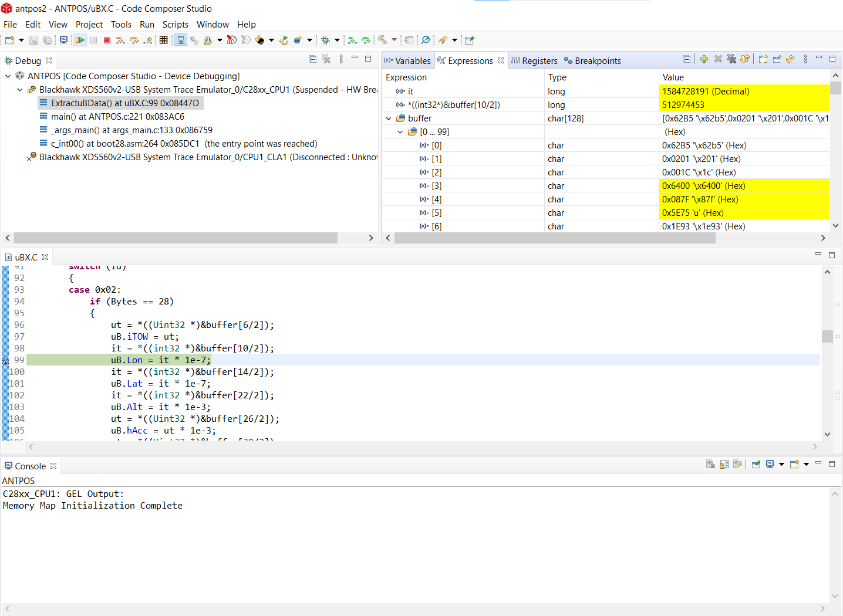Remove all expressions with the double-X icon
Screen dimensions: 843x616
point(731,59)
